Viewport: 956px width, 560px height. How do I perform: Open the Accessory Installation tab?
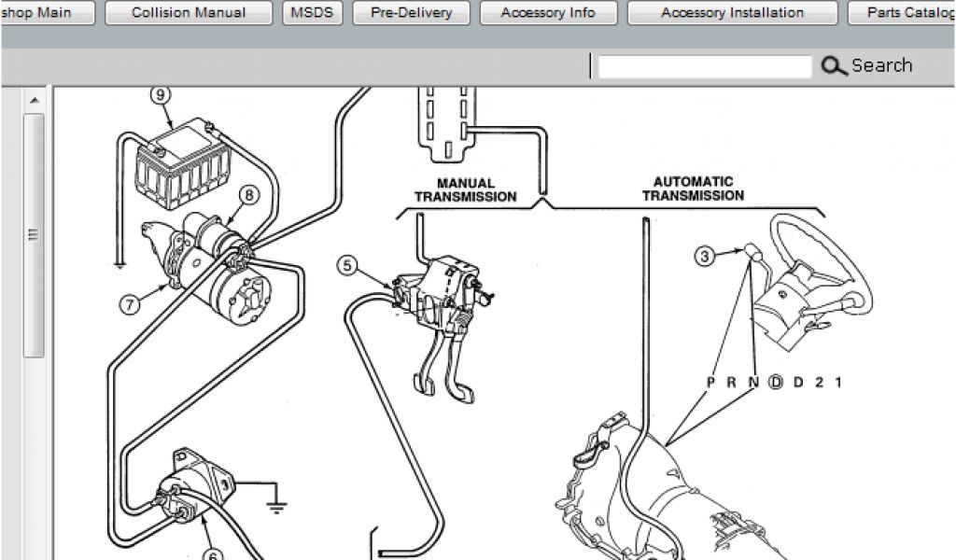pos(732,13)
